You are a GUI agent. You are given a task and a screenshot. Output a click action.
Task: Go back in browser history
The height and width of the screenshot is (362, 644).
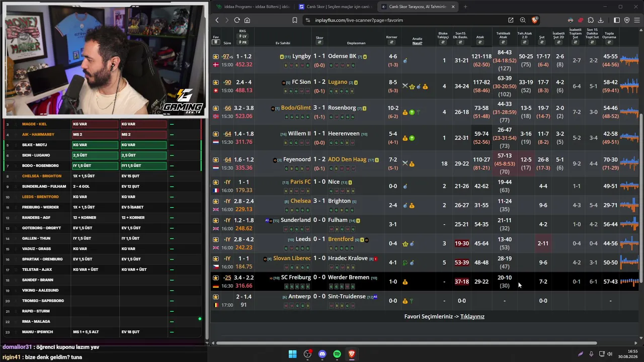pyautogui.click(x=217, y=20)
